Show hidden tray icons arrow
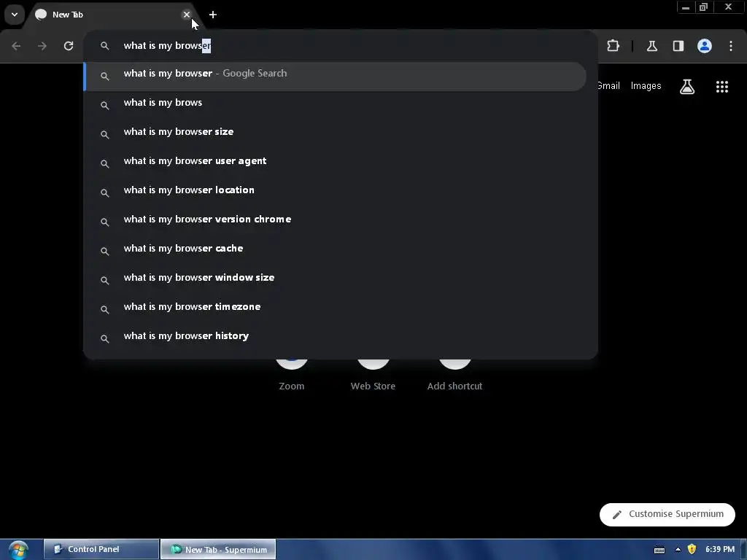Viewport: 747px width, 560px height. pyautogui.click(x=678, y=550)
